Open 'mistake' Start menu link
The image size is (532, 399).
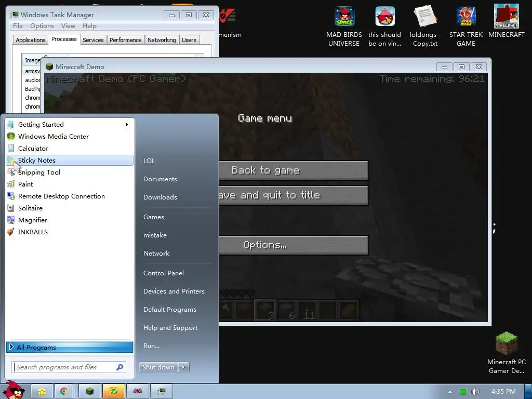155,235
